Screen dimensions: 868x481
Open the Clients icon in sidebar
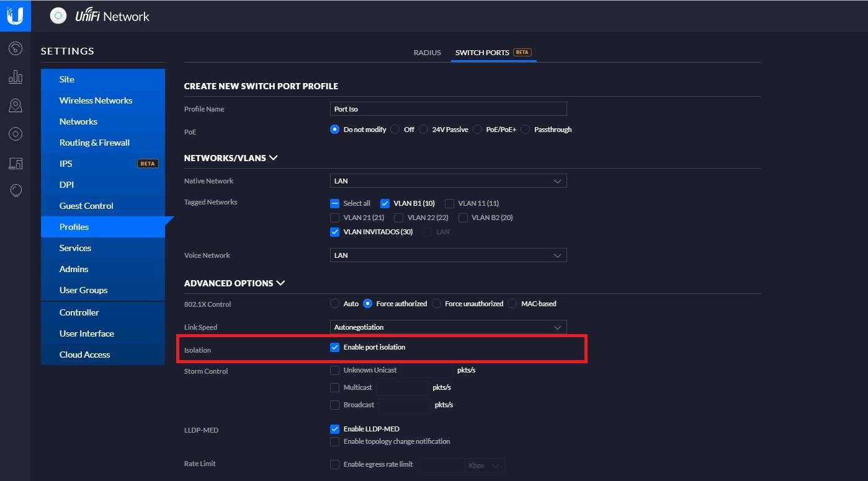point(16,163)
